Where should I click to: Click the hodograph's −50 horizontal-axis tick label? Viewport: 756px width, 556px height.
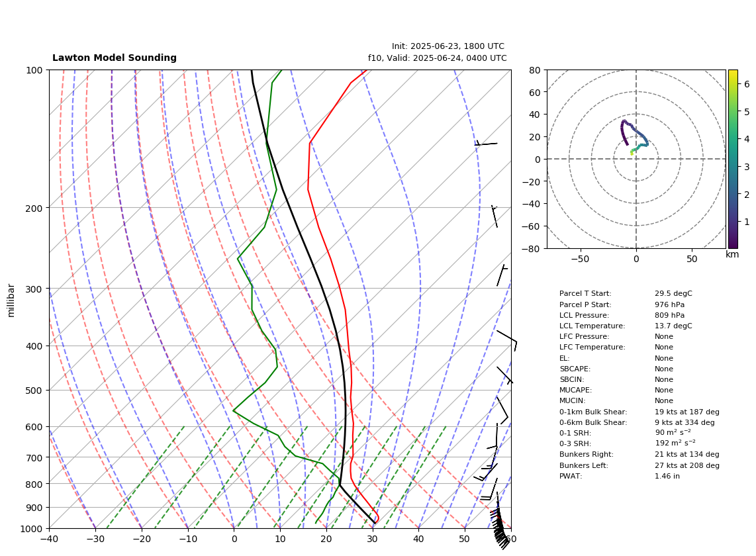[x=580, y=259]
